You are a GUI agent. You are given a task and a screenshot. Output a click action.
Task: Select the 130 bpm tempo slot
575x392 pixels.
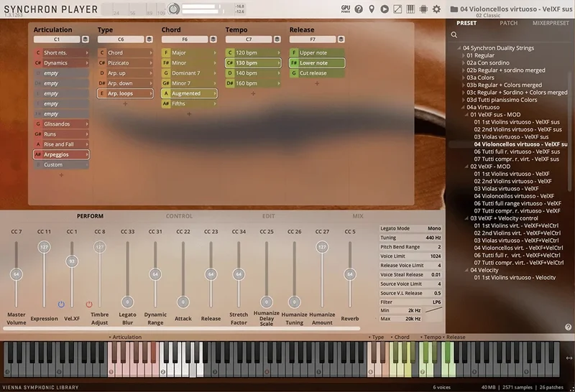coord(253,63)
